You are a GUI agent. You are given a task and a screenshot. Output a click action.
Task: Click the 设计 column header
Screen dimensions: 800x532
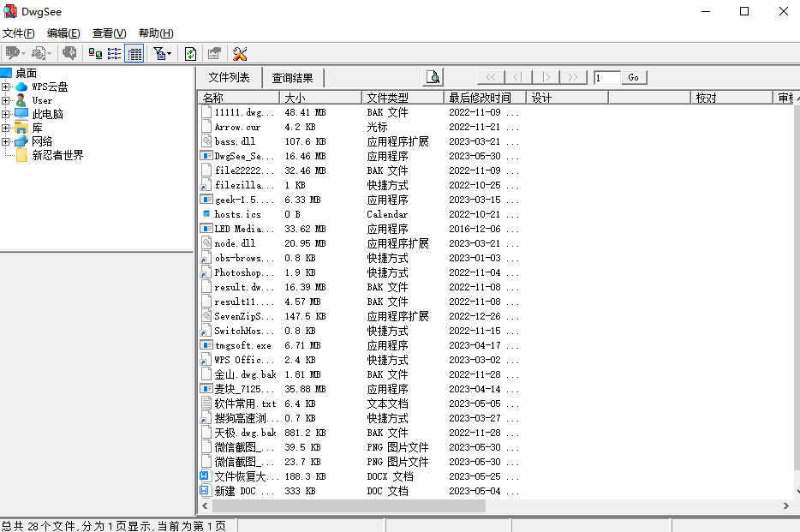click(x=567, y=98)
